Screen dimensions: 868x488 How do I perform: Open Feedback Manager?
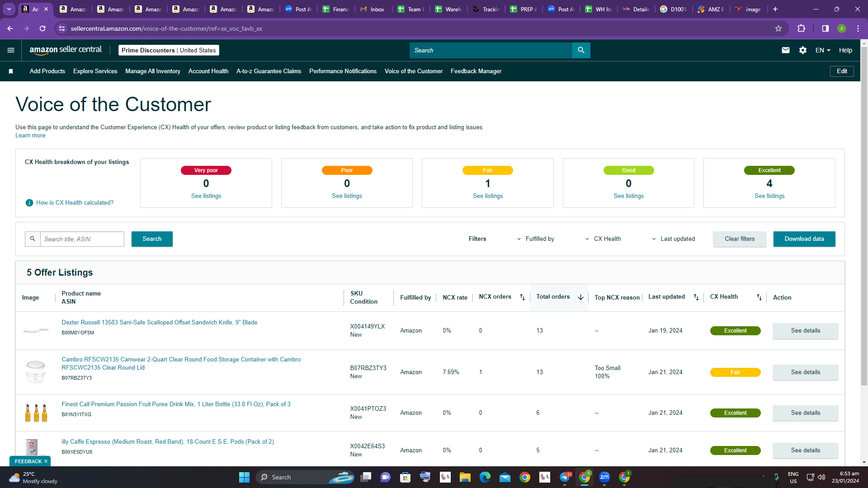pos(476,71)
